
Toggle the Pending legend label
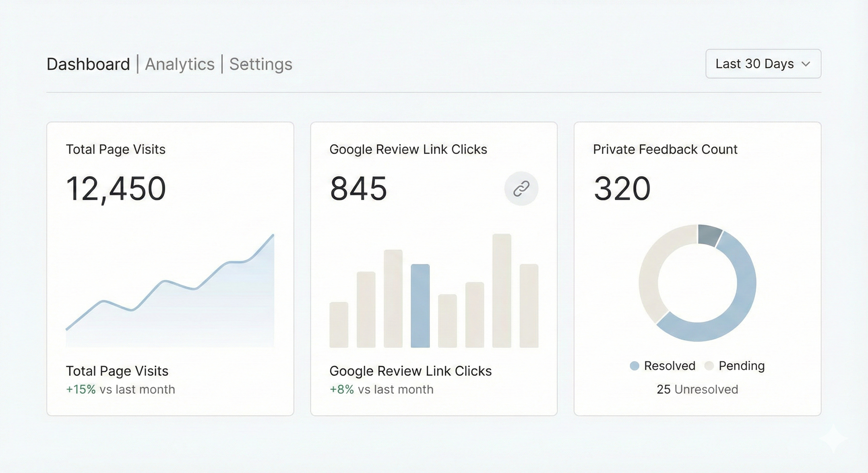click(742, 366)
